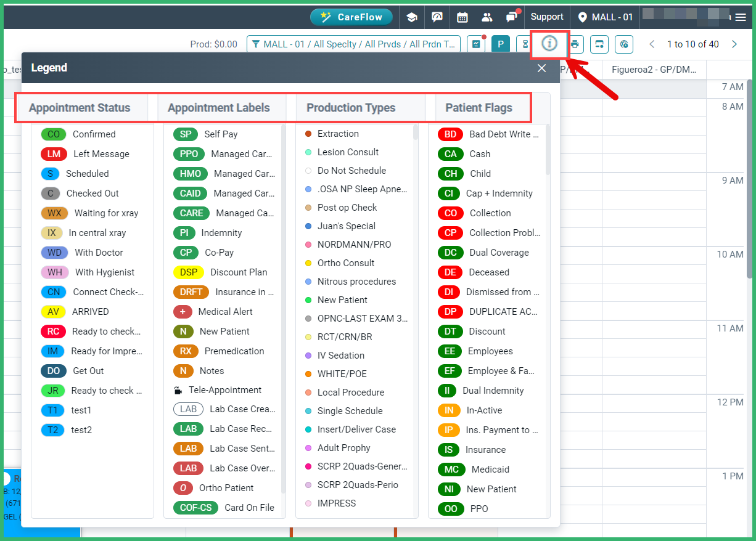Viewport: 756px width, 541px height.
Task: Click the gauge icon in the scheduler toolbar
Action: 623,44
